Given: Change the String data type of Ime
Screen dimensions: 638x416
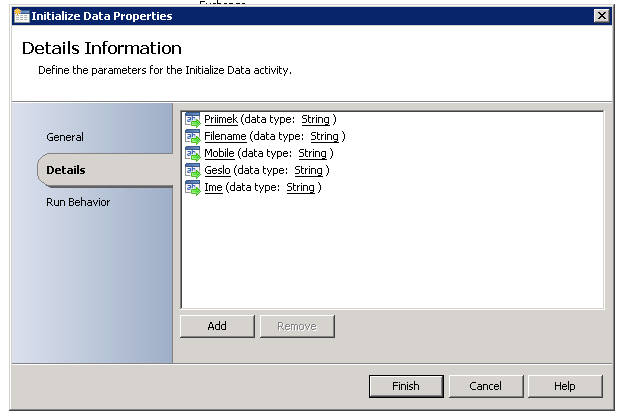Looking at the screenshot, I should pos(300,188).
